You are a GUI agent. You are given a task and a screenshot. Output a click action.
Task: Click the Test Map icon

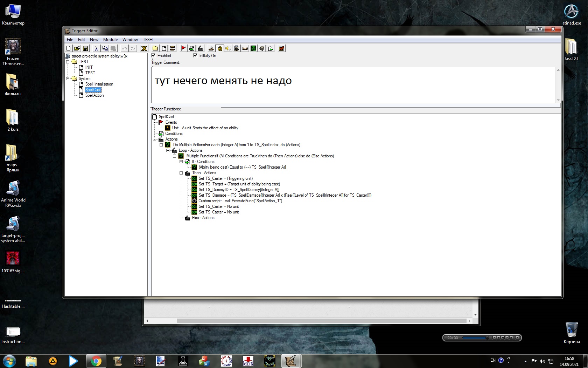point(281,48)
